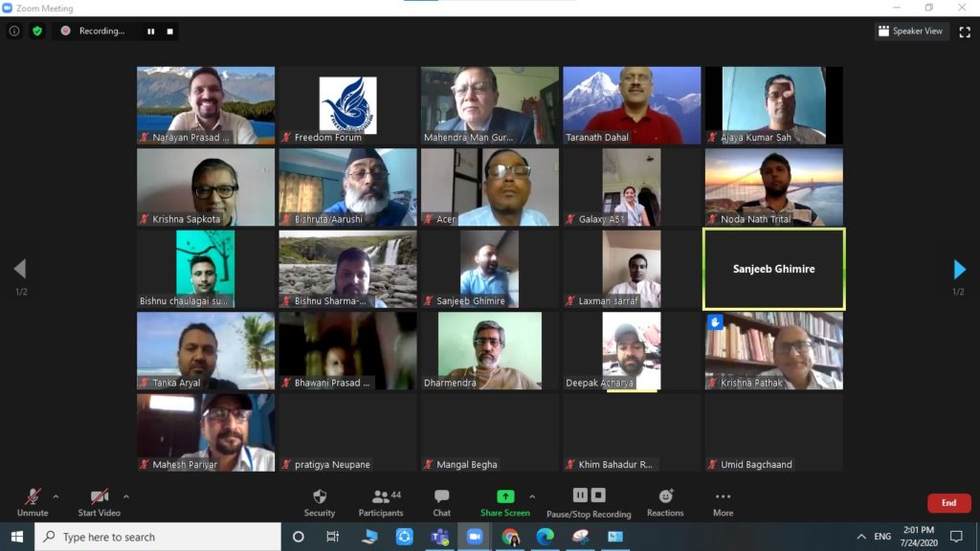The width and height of the screenshot is (980, 551).
Task: Click the Windows taskbar search box
Action: coord(158,537)
